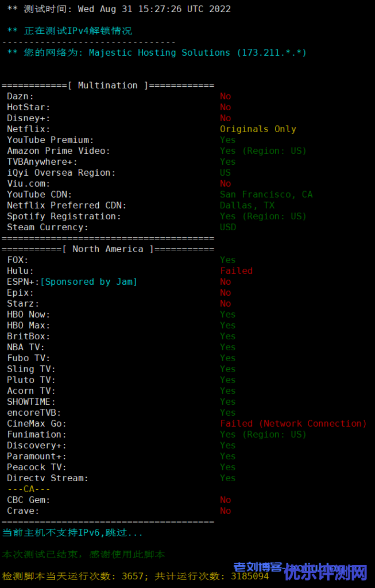Click the '[Sponsored by Jam]' text

(x=88, y=282)
